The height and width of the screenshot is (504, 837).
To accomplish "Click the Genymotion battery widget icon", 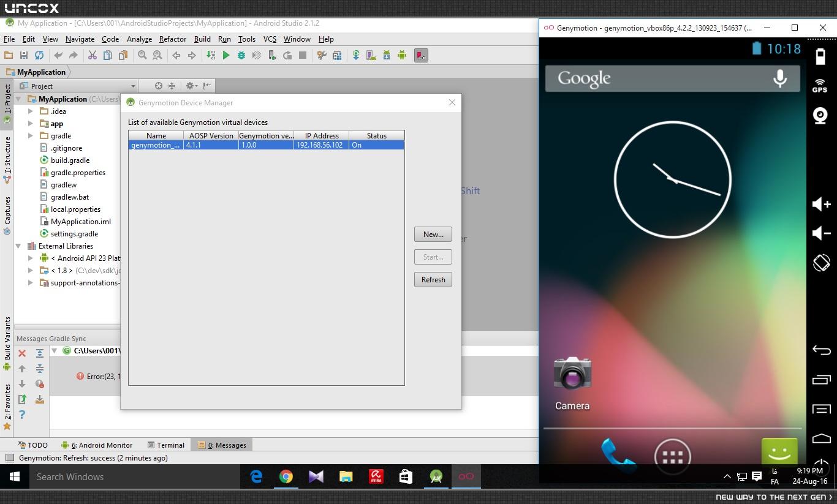I will (x=820, y=56).
